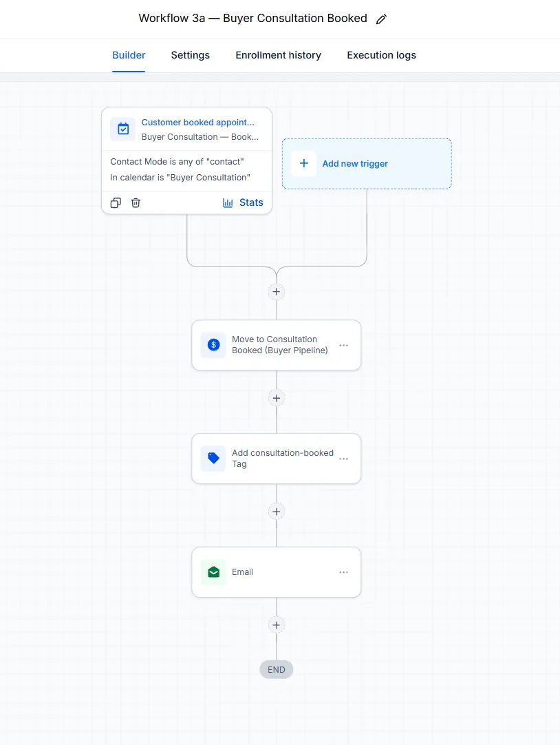This screenshot has height=745, width=560.
Task: Click the dollar icon on pipeline action
Action: (x=213, y=345)
